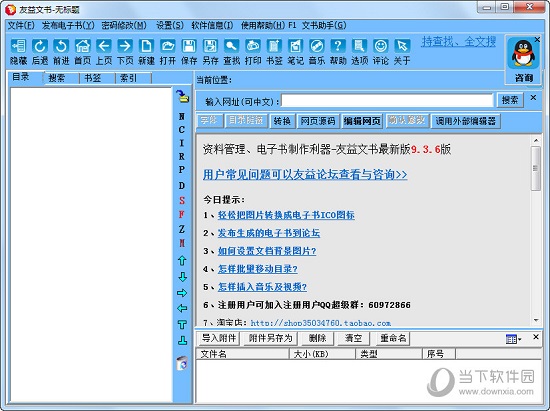The height and width of the screenshot is (411, 550).
Task: Click the down arrow in vertical strip
Action: click(x=182, y=277)
